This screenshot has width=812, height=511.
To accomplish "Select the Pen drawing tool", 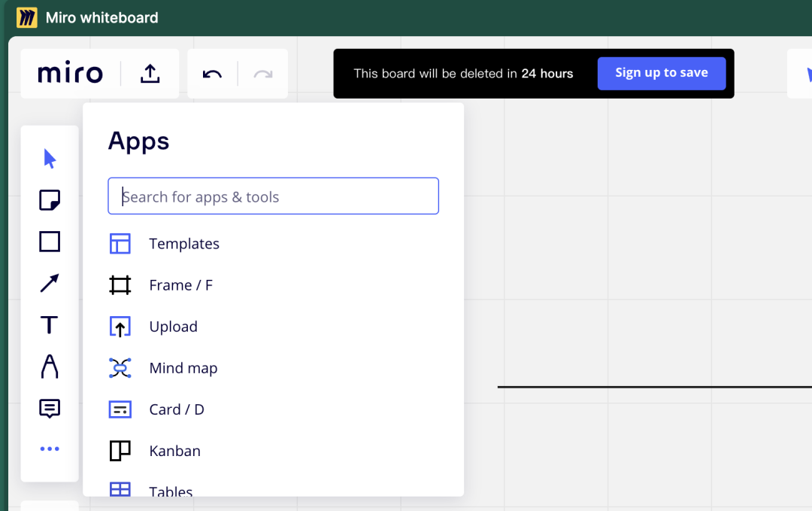I will coord(50,367).
